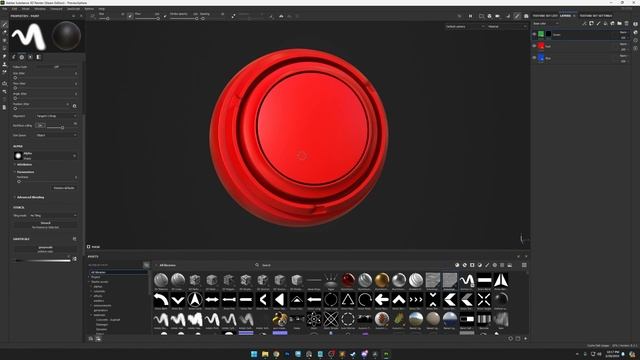Screen dimensions: 640x360
Task: Select the Projection tool in left toolbar
Action: (x=4, y=40)
